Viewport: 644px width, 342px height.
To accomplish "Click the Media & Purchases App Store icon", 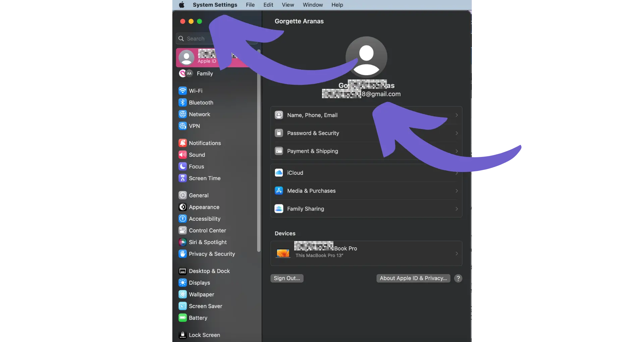I will pos(279,191).
